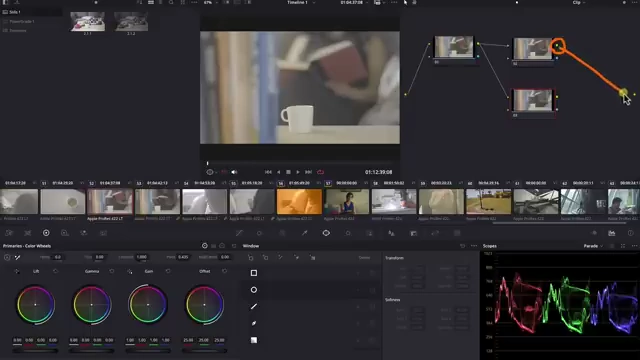Pick the white balance eyedropper
This screenshot has width=640, height=360.
18,257
